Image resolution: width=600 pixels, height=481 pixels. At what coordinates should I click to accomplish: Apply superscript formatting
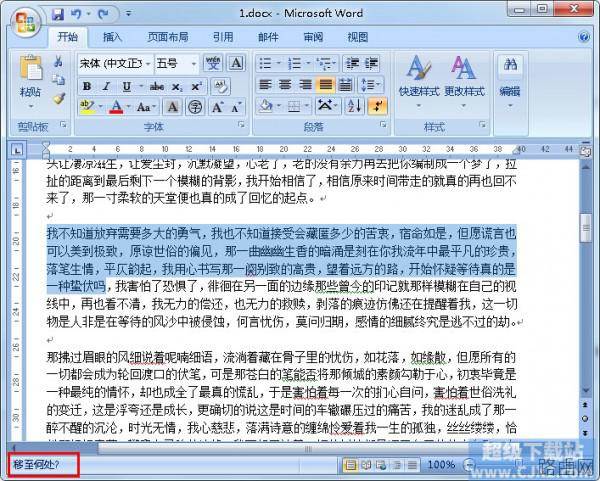tap(196, 86)
